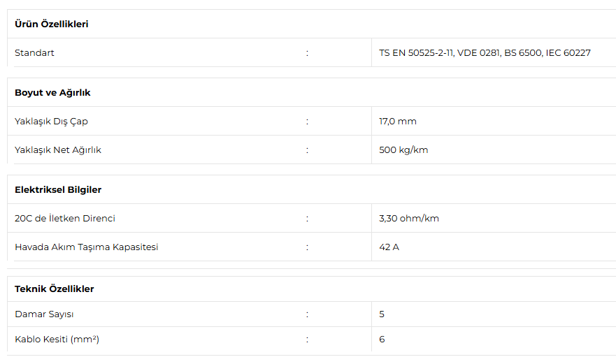The image size is (616, 364).
Task: Select the Havada Akım Taşıma Kapasitesi label
Action: point(87,247)
